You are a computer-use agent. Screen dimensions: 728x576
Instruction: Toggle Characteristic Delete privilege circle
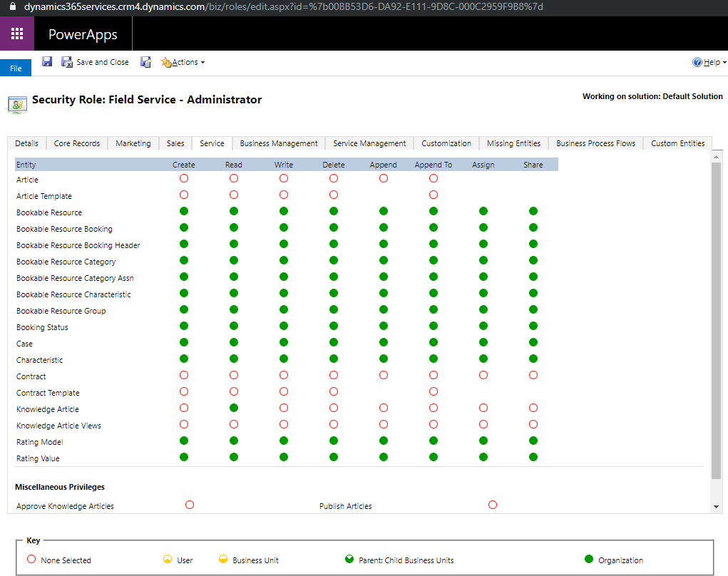[334, 359]
